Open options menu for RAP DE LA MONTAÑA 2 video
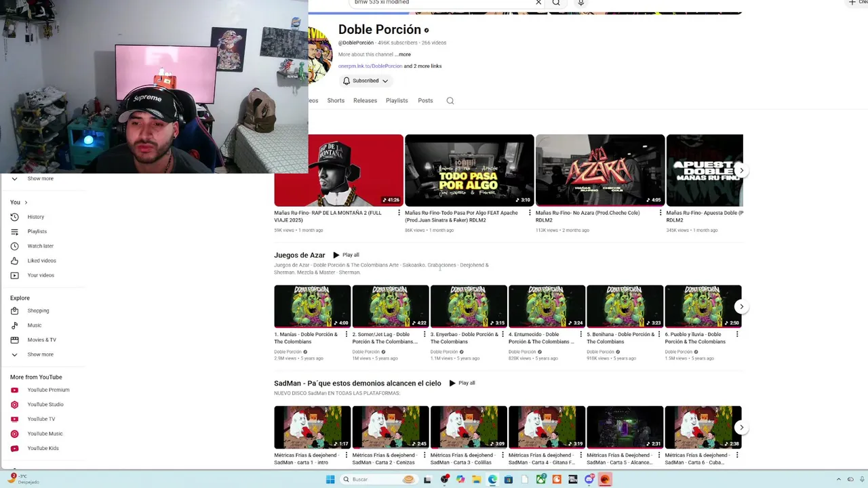This screenshot has height=488, width=868. coord(399,213)
